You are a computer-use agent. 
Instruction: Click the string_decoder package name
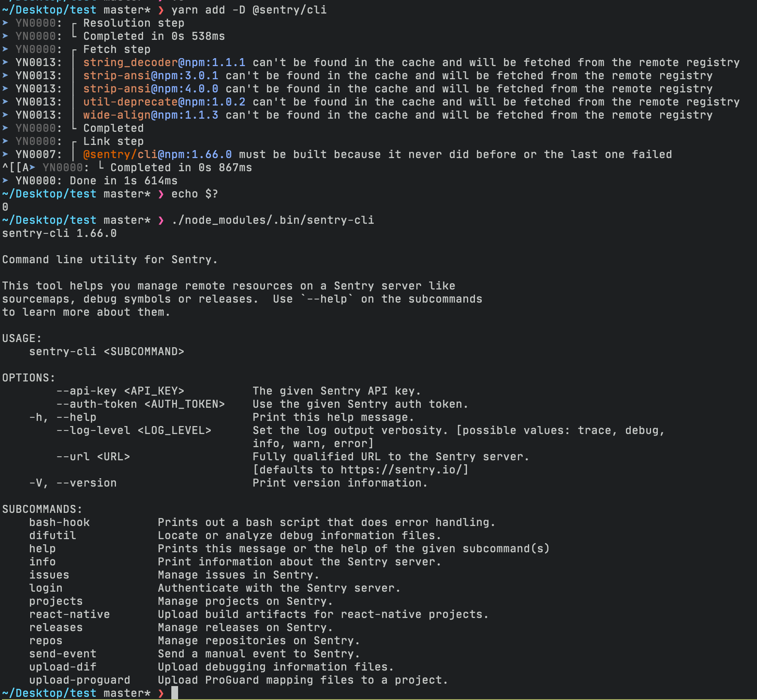(x=129, y=62)
